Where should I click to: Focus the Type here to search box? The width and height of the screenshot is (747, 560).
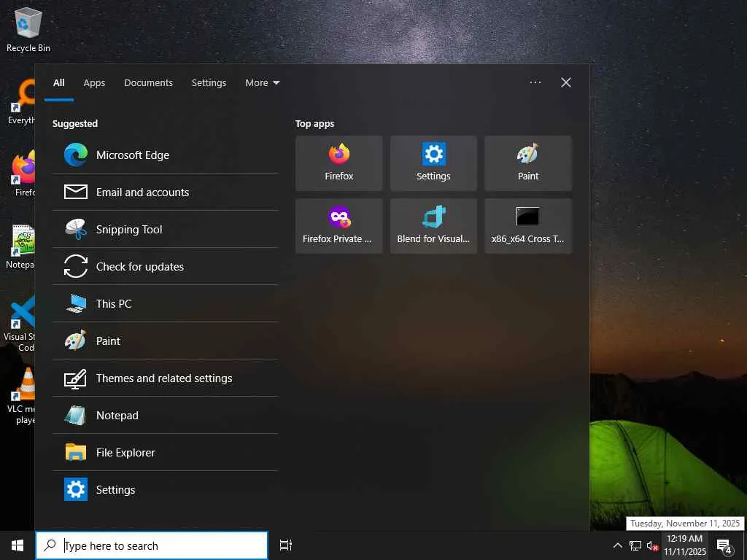tap(152, 545)
